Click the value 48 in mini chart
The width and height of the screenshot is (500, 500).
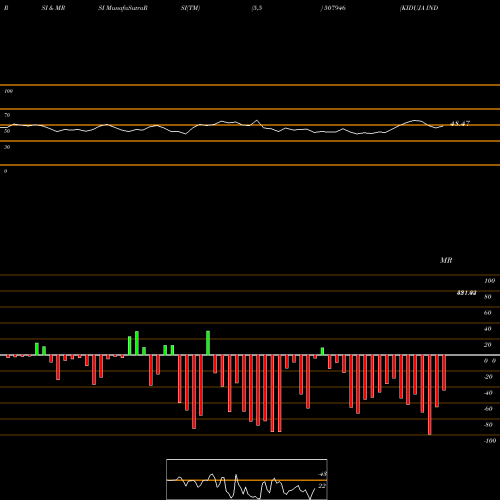[x=323, y=474]
